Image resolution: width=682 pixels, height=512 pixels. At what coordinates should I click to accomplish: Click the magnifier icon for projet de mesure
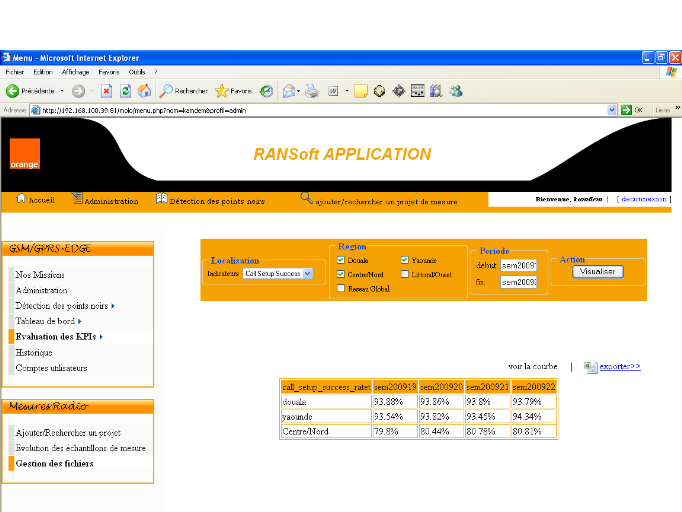click(x=307, y=198)
